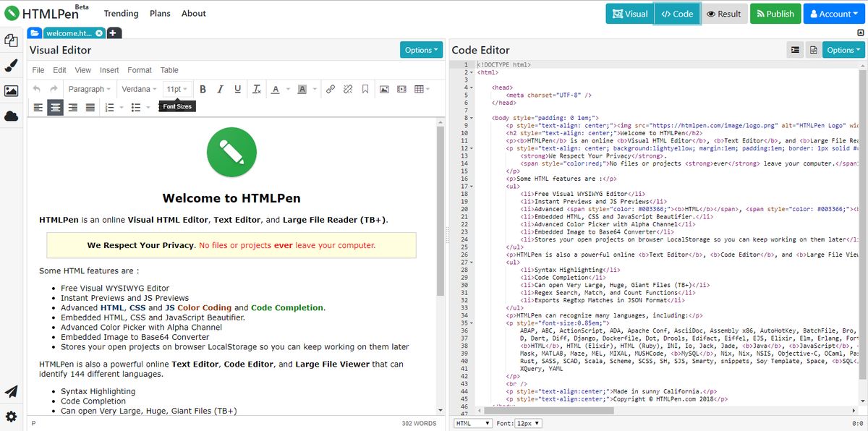Screen dimensions: 868x431
Task: Toggle italic formatting on selected text
Action: click(220, 89)
